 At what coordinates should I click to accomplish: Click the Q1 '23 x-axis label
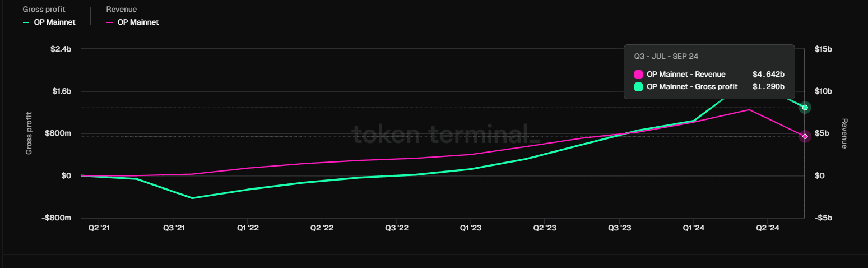click(471, 228)
